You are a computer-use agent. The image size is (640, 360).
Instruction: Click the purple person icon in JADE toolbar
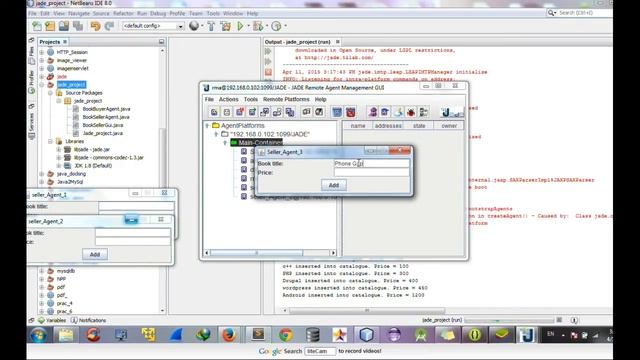pyautogui.click(x=372, y=112)
